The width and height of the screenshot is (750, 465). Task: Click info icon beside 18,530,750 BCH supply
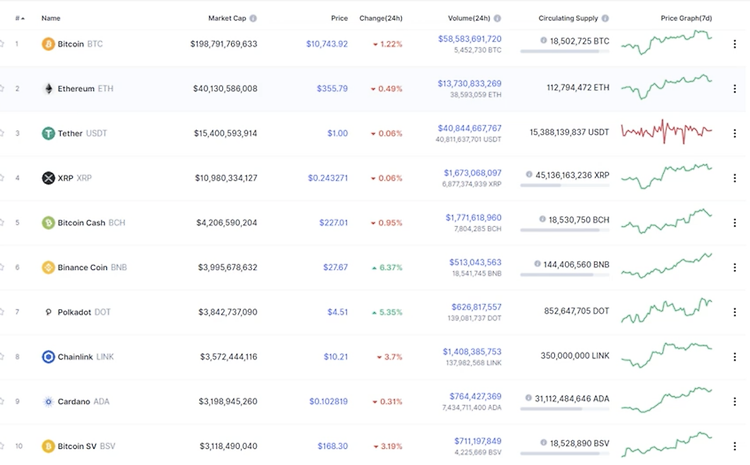click(542, 219)
